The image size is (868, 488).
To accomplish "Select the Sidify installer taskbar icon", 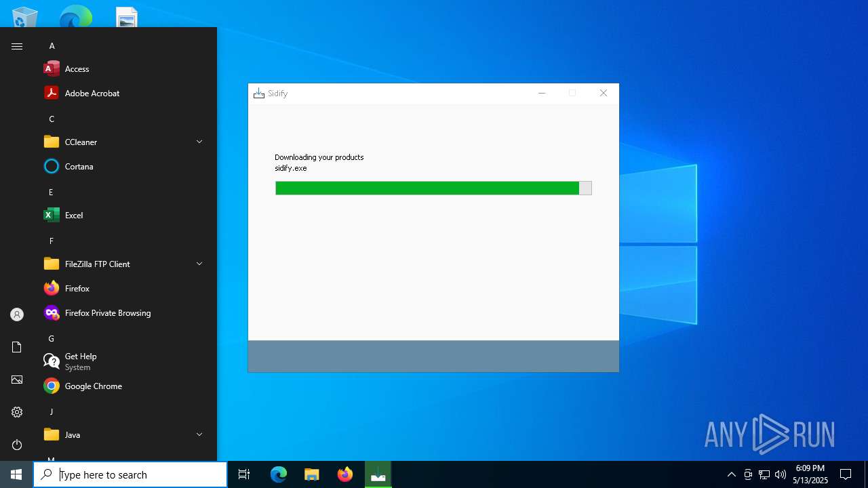I will (378, 474).
